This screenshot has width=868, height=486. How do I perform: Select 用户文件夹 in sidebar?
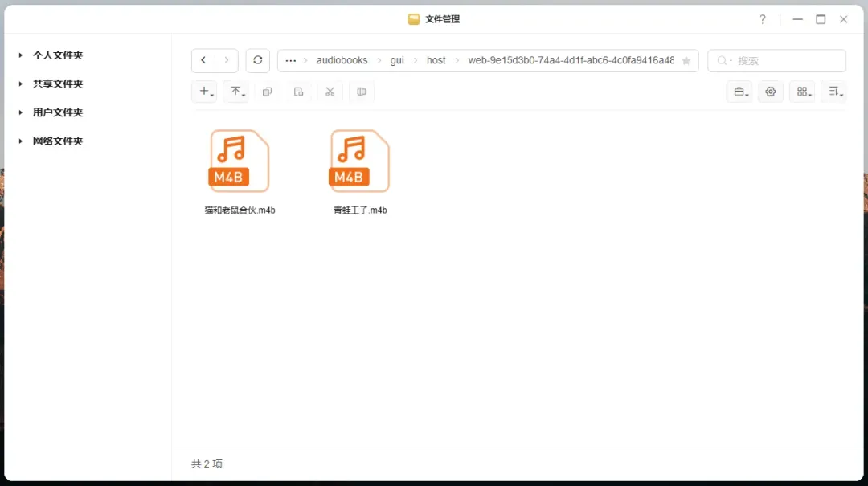(x=58, y=112)
